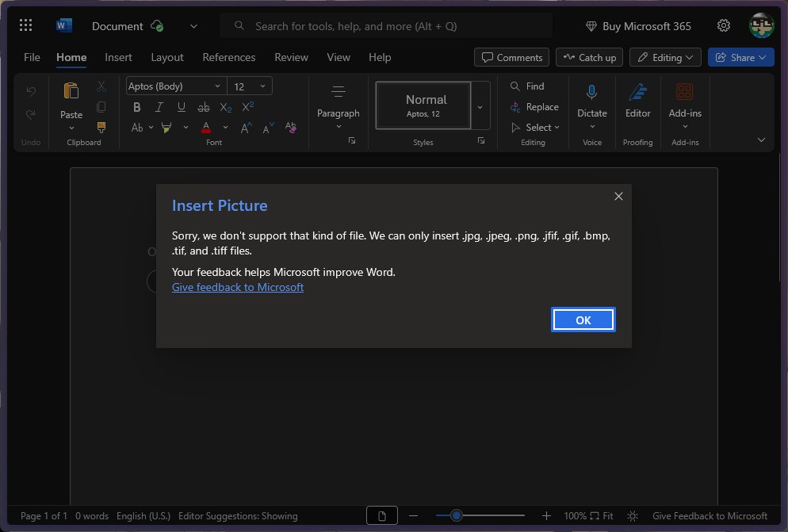Image resolution: width=788 pixels, height=532 pixels.
Task: Click in the search tools box
Action: [386, 25]
